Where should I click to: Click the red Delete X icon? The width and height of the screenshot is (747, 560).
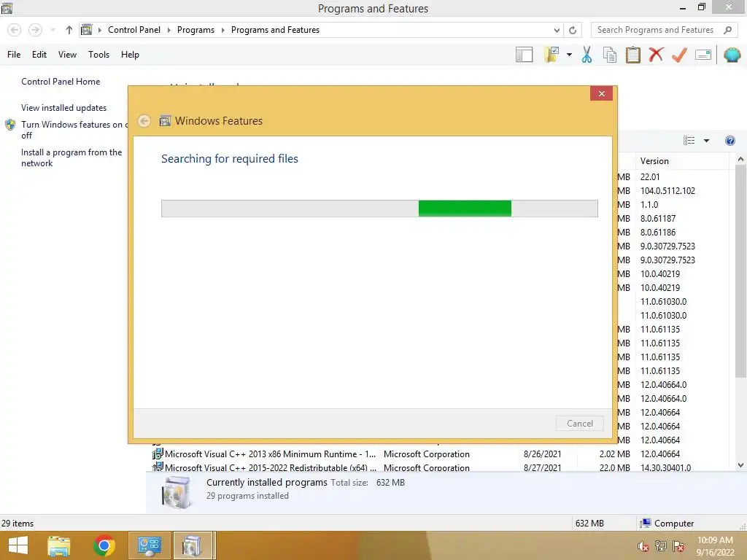pyautogui.click(x=656, y=54)
